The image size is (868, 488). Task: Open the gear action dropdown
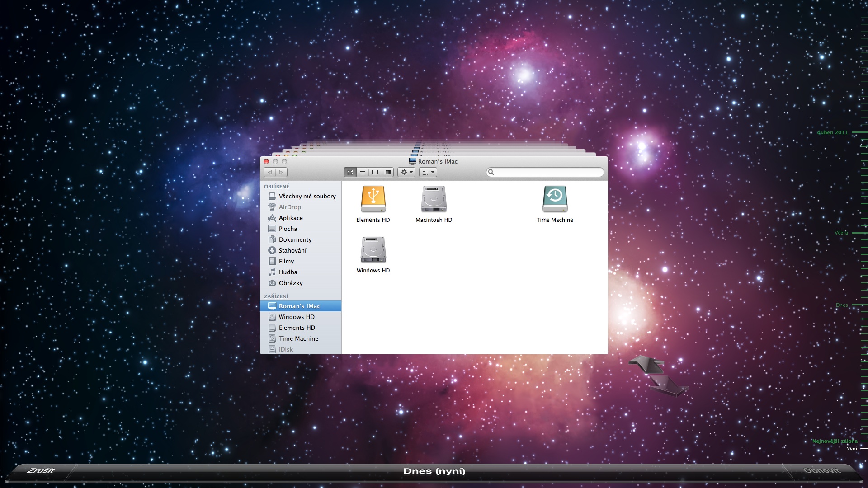click(x=406, y=172)
